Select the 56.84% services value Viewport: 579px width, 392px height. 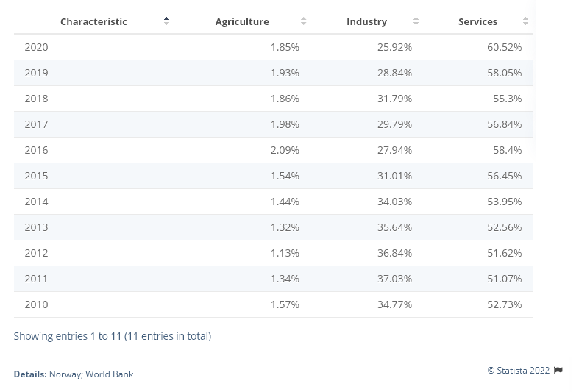505,124
